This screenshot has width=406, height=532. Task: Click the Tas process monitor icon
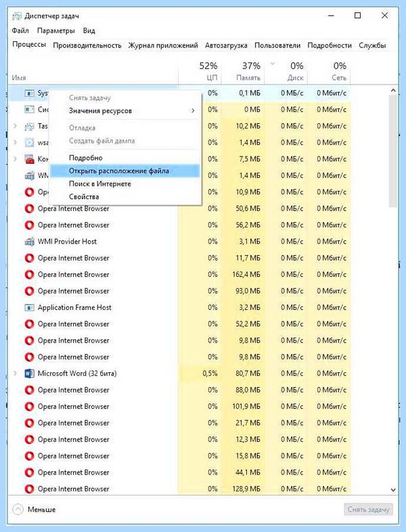coord(30,126)
